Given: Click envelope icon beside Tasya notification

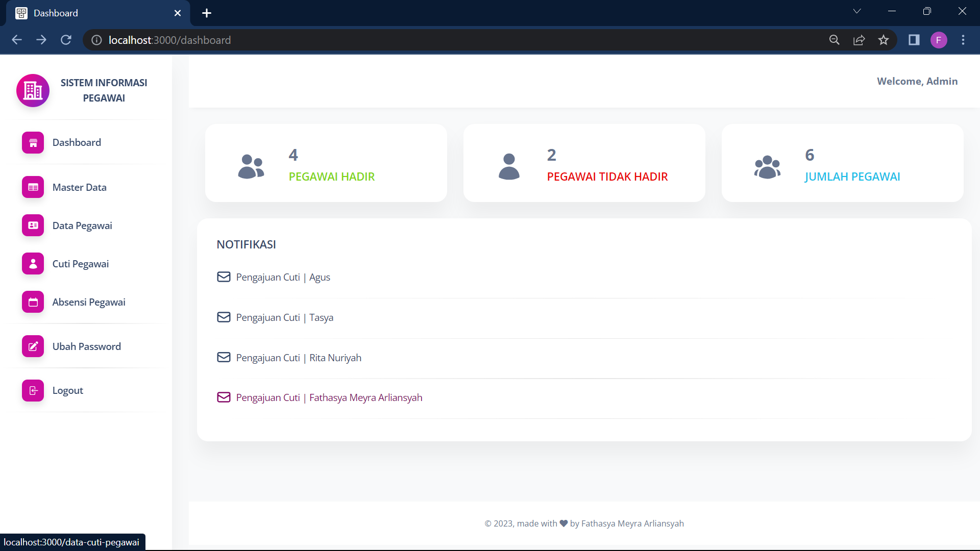Looking at the screenshot, I should coord(224,317).
